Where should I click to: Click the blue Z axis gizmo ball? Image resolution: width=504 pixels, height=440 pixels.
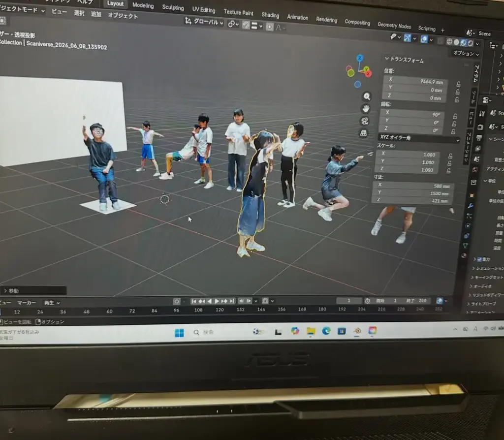(x=360, y=58)
